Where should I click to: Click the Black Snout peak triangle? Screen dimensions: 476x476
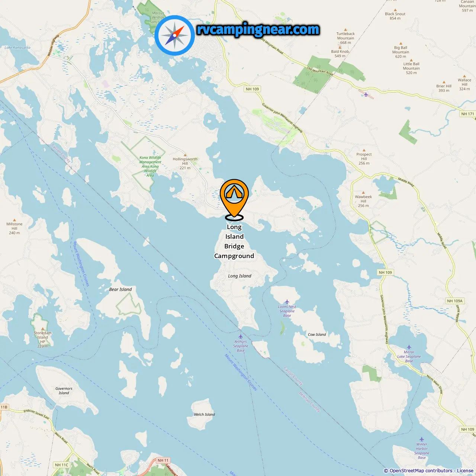point(395,10)
